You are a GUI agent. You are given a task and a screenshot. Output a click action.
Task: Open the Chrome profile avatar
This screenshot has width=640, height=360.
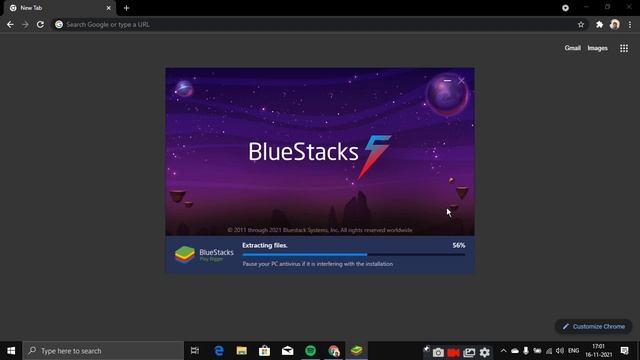pyautogui.click(x=615, y=24)
